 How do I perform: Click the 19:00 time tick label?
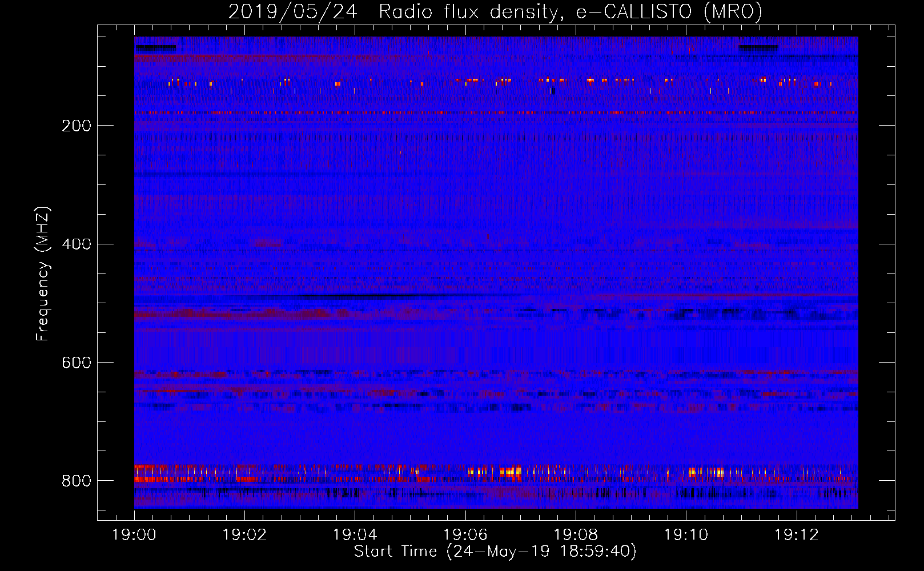(x=134, y=535)
